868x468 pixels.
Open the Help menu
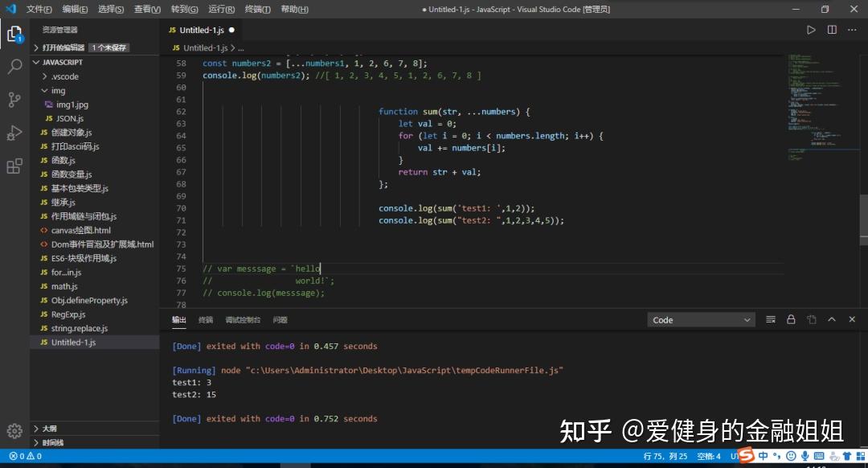point(294,9)
